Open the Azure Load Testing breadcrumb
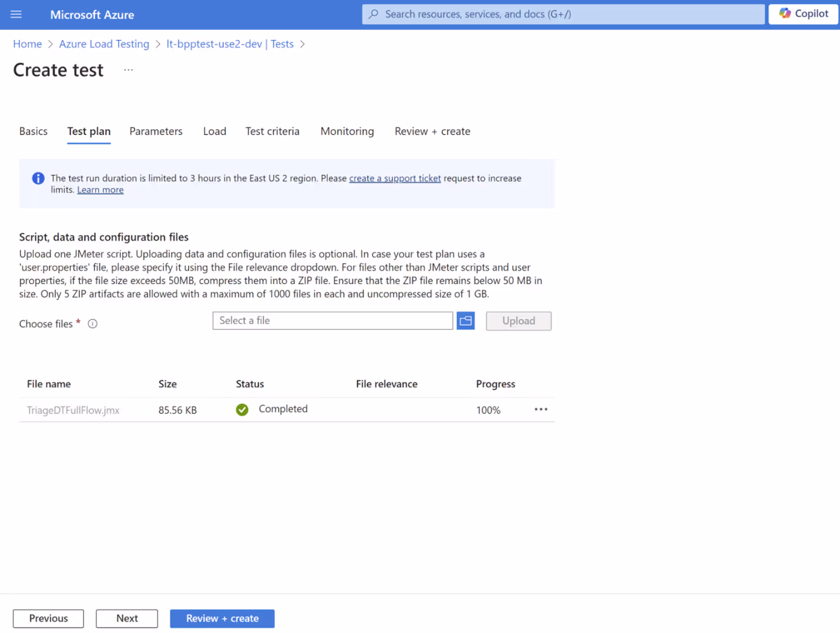 coord(104,44)
